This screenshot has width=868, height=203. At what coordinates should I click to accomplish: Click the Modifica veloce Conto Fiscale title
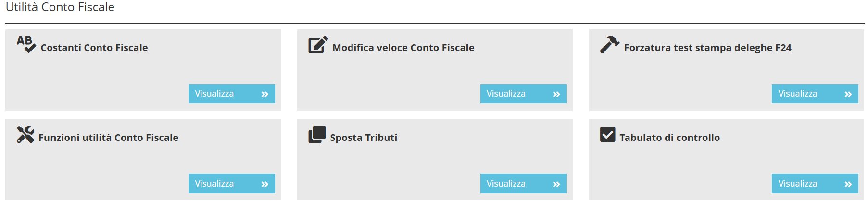[x=403, y=48]
